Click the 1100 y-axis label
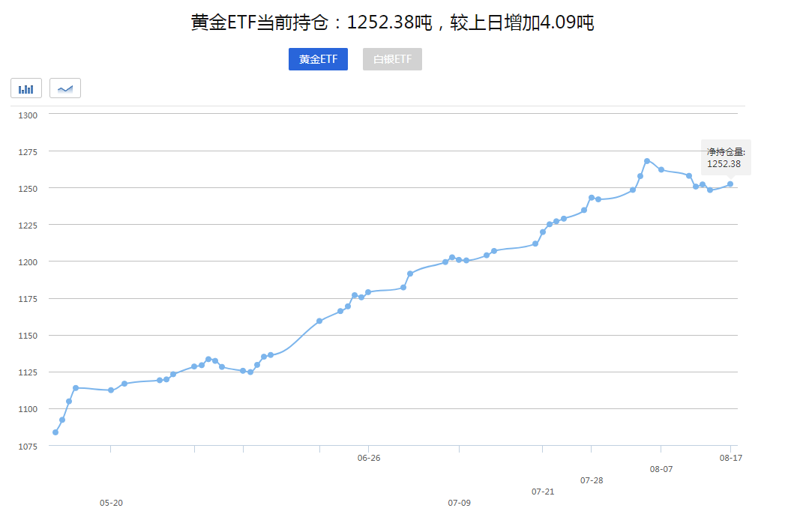812x532 pixels. pos(28,409)
